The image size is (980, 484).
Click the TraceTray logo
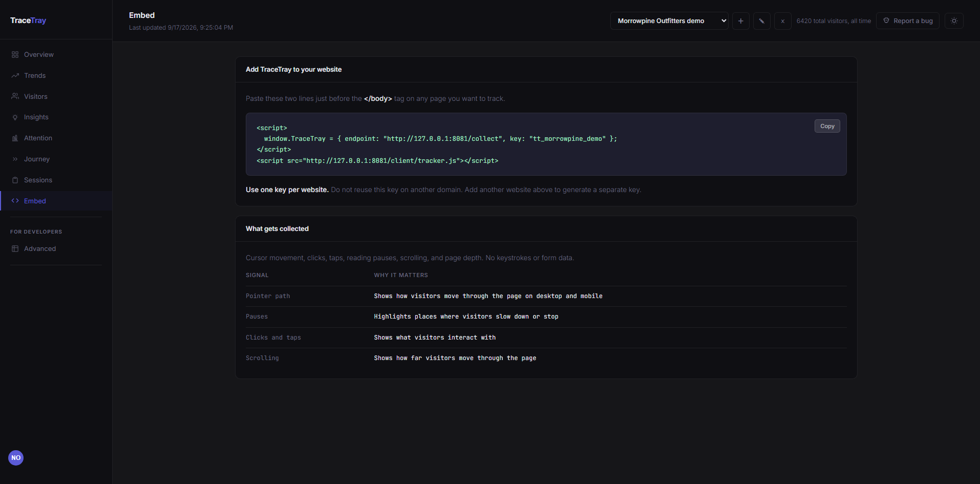click(x=28, y=20)
